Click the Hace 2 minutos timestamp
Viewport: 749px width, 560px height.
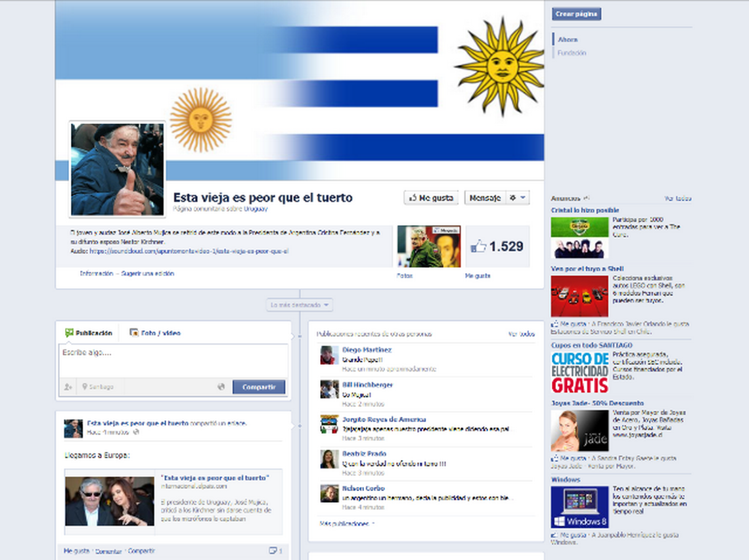coord(363,404)
